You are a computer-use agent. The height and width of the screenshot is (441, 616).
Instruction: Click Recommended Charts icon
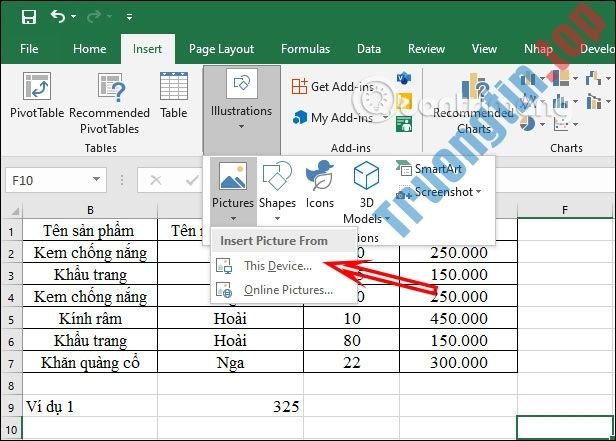[474, 88]
